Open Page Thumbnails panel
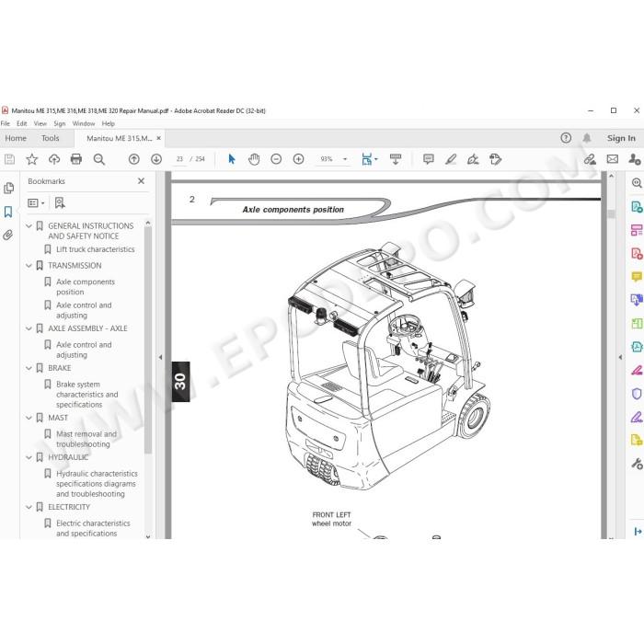 click(8, 188)
